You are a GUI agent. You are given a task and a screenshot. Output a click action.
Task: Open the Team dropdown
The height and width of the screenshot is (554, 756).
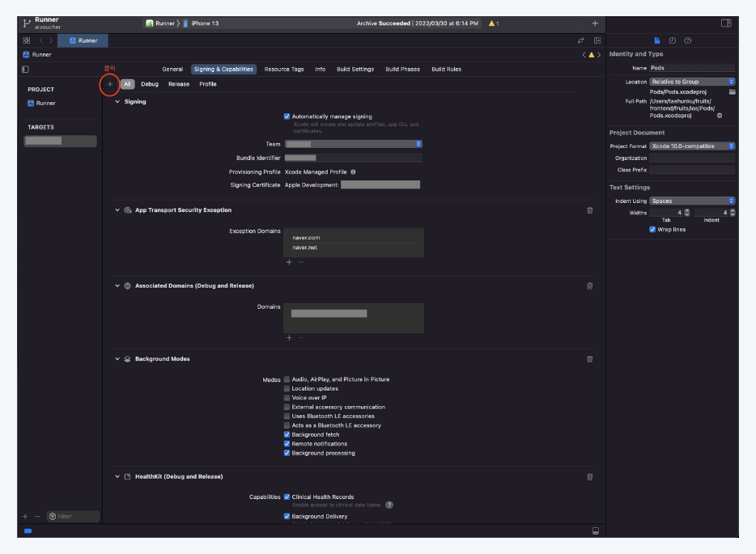354,144
